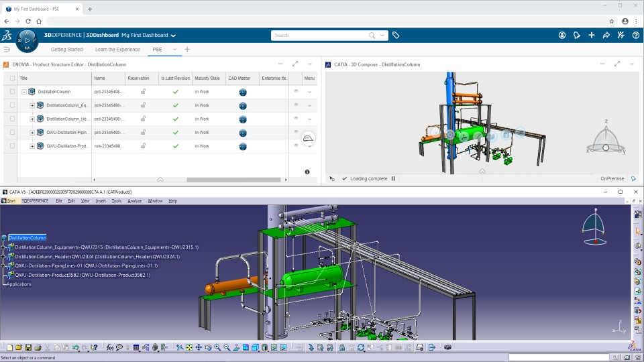Click the Zoom Out magnifier icon
The width and height of the screenshot is (644, 362).
click(227, 348)
